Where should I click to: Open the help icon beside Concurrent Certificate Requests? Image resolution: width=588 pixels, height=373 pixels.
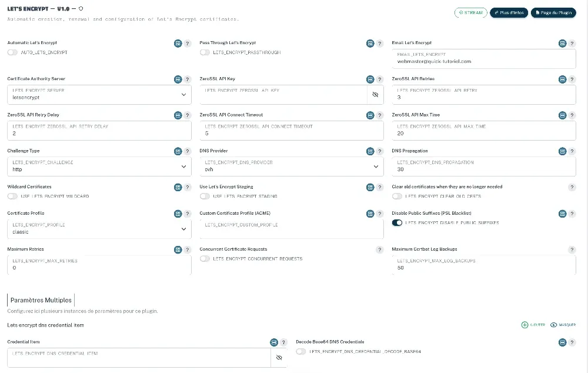click(x=379, y=250)
